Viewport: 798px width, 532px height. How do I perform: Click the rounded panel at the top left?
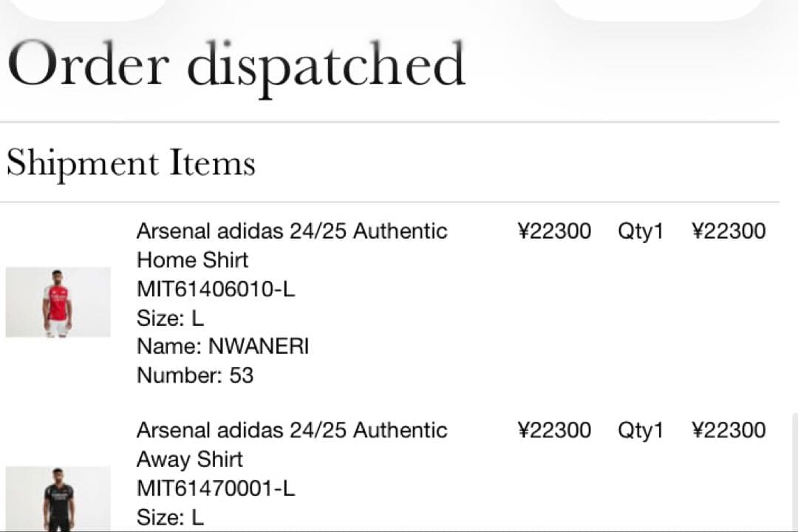tap(85, 7)
